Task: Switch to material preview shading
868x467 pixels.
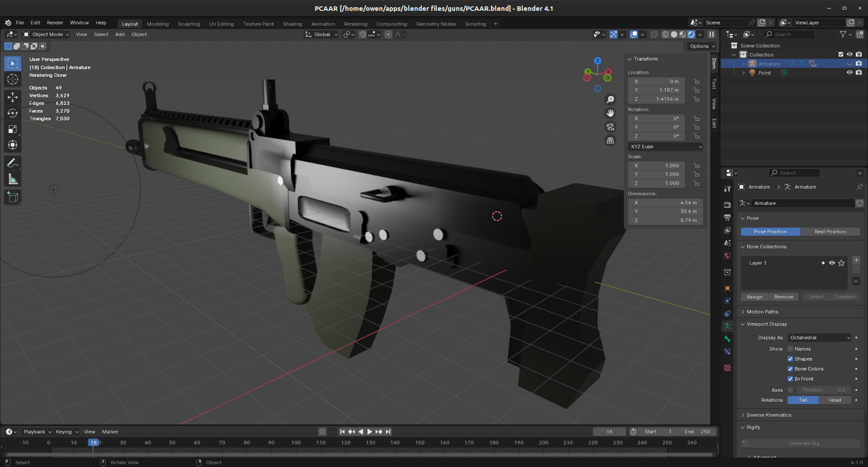Action: [683, 34]
